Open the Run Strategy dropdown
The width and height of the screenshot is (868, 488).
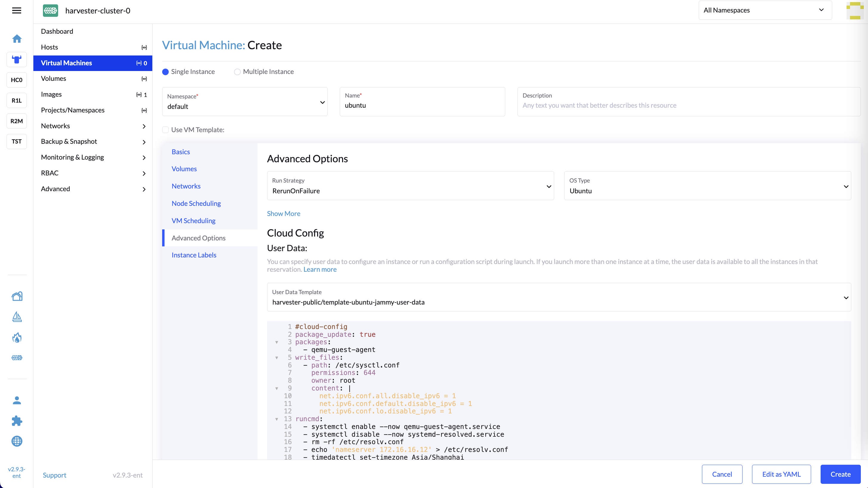(x=410, y=186)
